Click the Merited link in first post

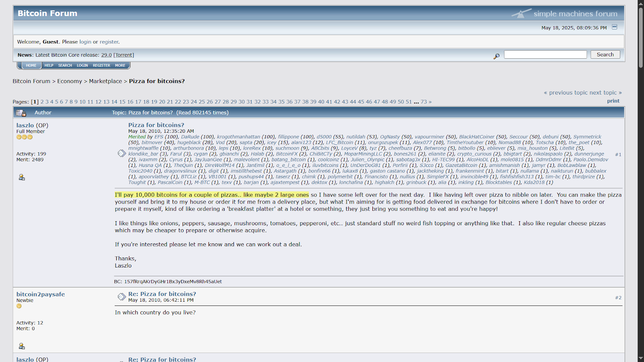tap(137, 137)
